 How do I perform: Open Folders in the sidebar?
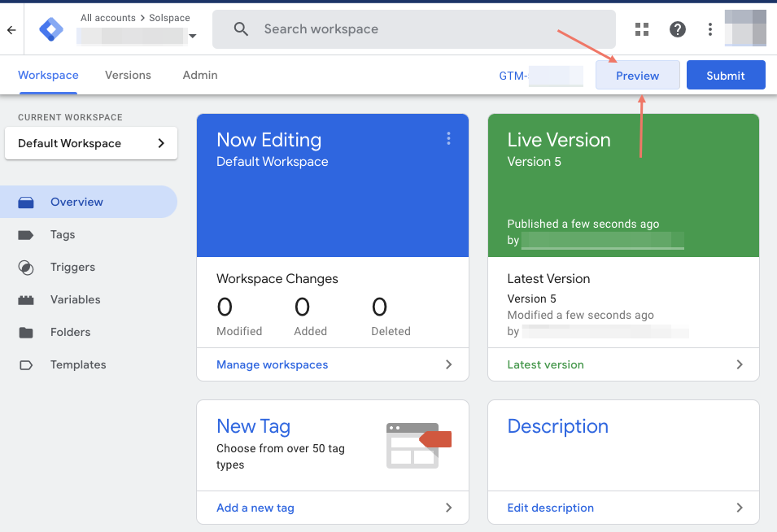[x=70, y=332]
